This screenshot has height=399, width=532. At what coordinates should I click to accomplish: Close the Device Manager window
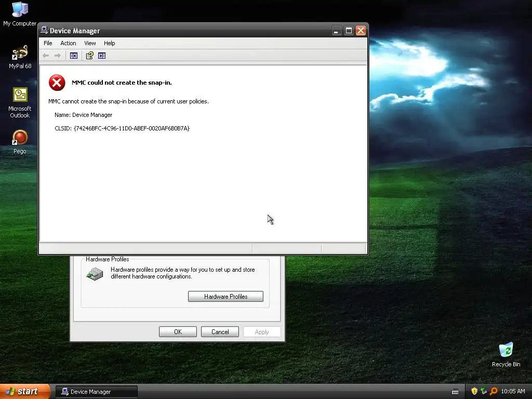[x=361, y=31]
